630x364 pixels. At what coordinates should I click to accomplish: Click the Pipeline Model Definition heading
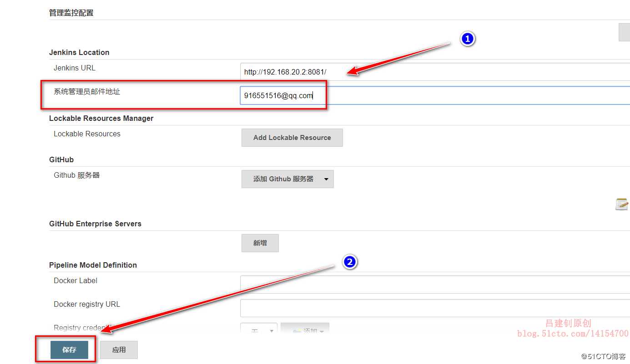point(93,265)
